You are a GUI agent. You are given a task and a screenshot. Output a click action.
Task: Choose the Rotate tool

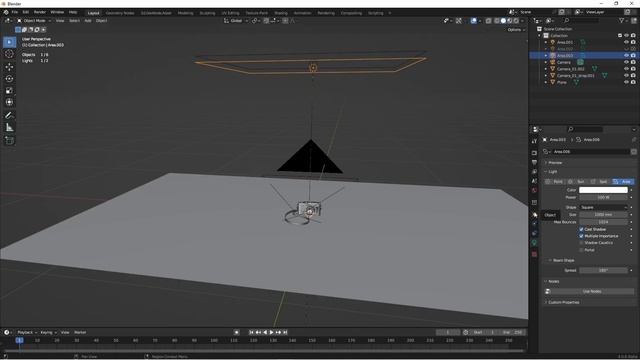coord(9,78)
